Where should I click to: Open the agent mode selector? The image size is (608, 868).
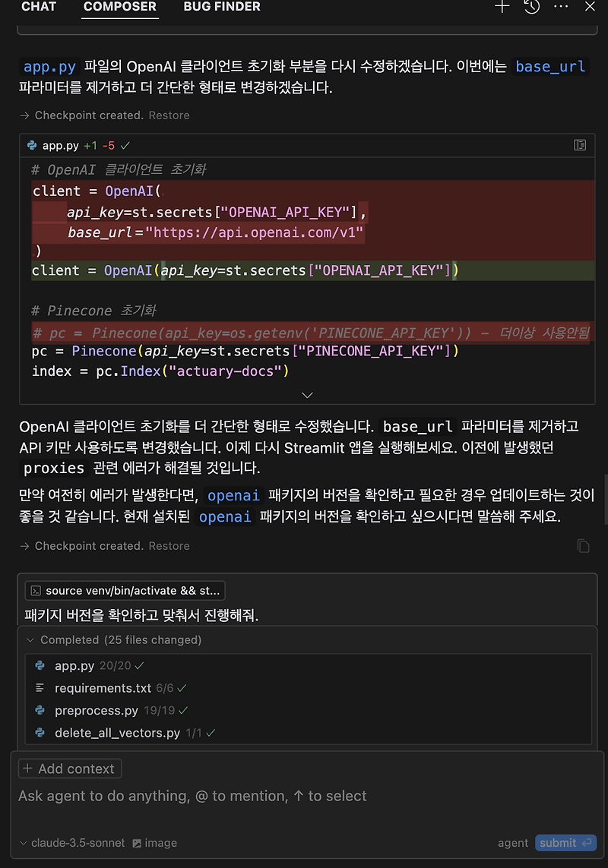pyautogui.click(x=512, y=843)
